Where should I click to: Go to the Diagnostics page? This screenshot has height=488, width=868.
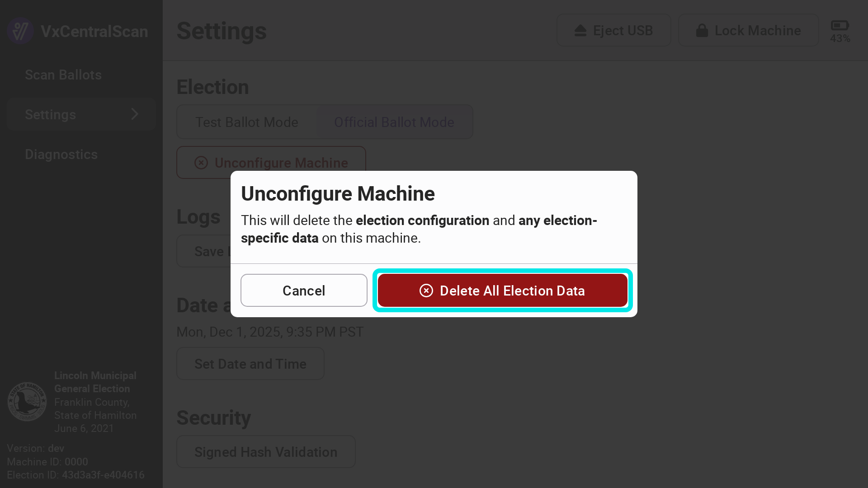pyautogui.click(x=61, y=155)
